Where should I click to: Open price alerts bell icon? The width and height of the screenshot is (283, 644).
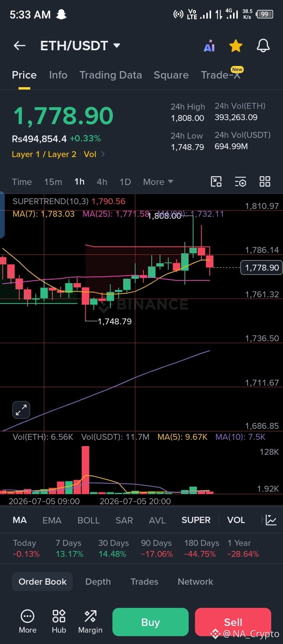click(x=263, y=46)
